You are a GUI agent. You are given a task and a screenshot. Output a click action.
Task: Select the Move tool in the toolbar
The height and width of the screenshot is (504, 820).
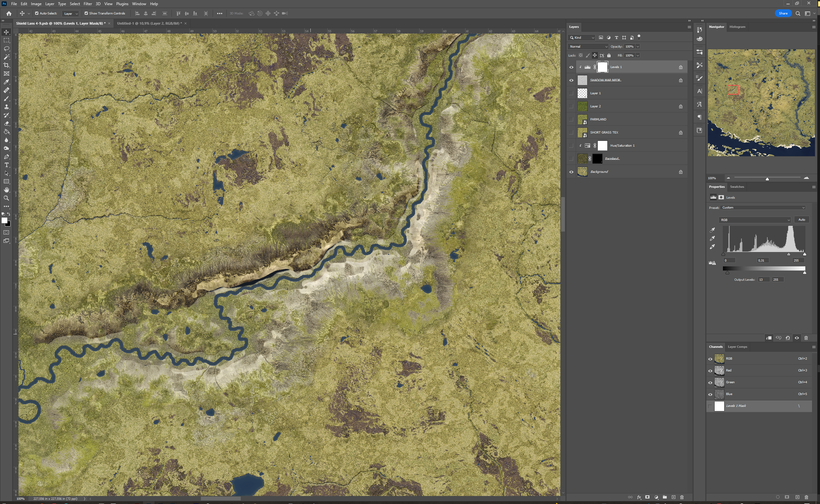tap(6, 32)
